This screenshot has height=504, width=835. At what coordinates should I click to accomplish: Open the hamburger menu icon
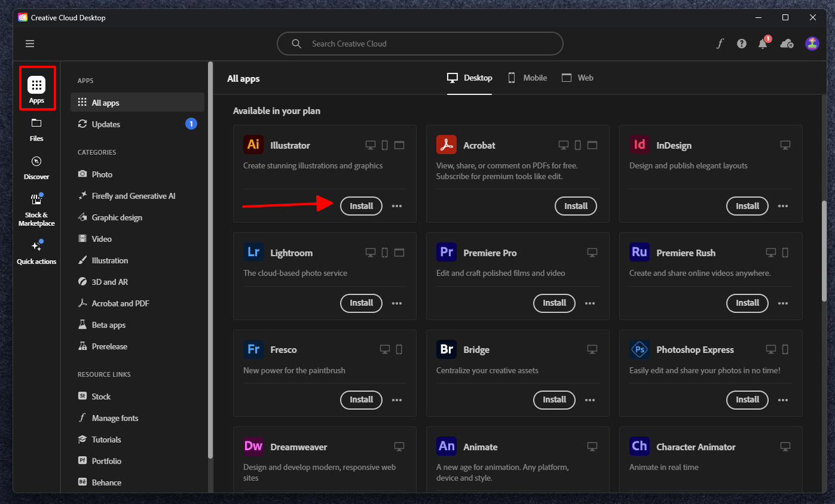click(30, 44)
